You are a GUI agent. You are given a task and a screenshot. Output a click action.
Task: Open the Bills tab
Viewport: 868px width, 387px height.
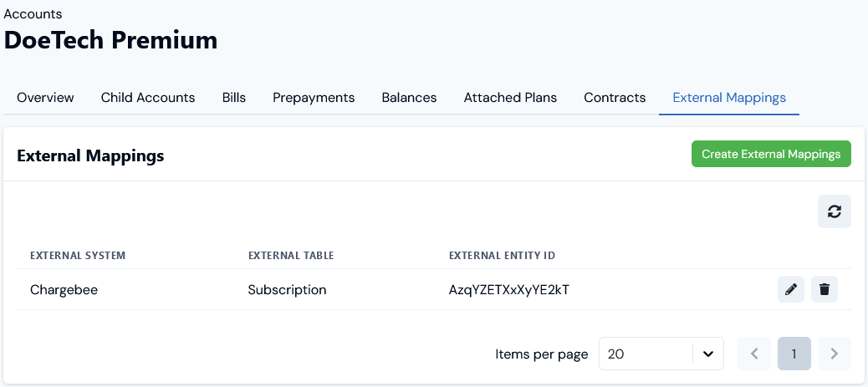pyautogui.click(x=234, y=98)
